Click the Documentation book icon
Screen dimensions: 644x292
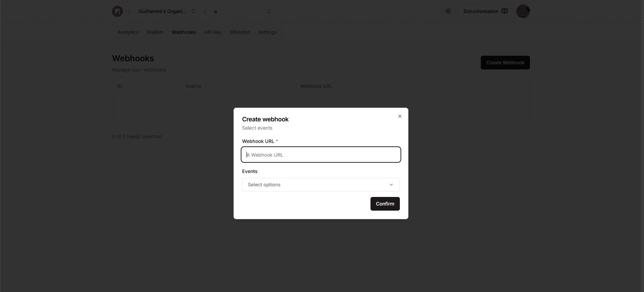[x=505, y=11]
